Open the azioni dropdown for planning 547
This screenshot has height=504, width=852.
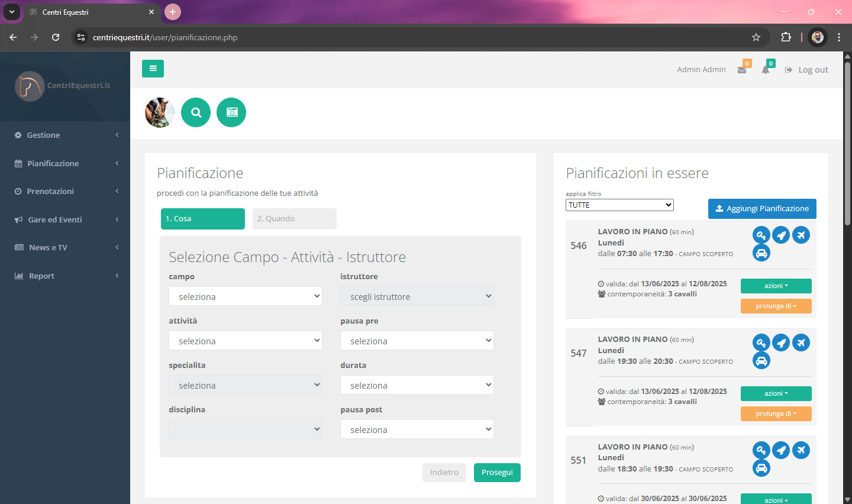(x=776, y=393)
